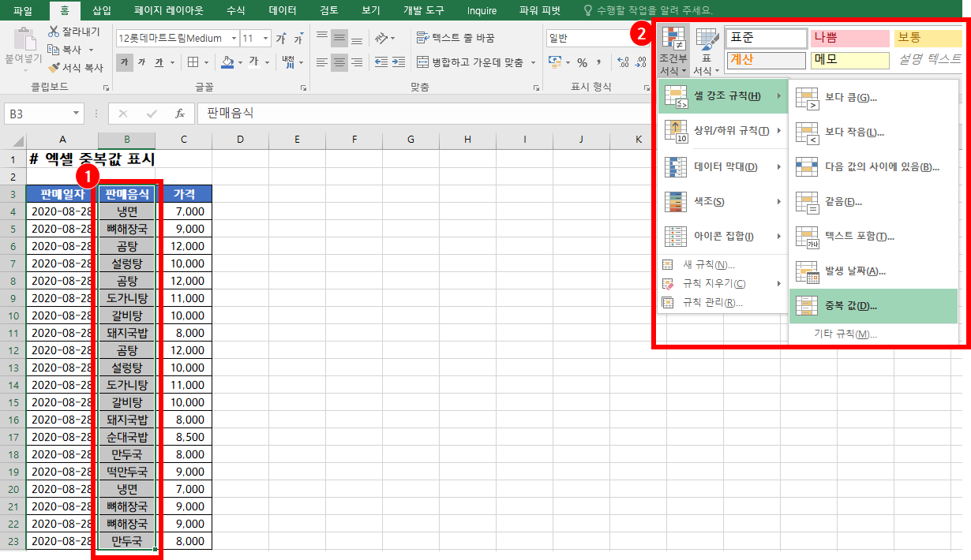Open the 파일 (File) tab
Image resolution: width=971 pixels, height=560 pixels.
click(x=23, y=11)
